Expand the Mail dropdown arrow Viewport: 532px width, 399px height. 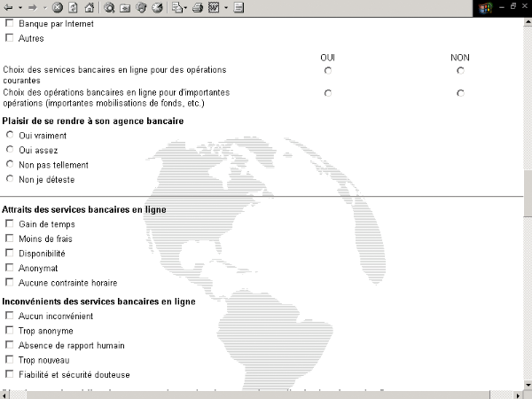[185, 7]
